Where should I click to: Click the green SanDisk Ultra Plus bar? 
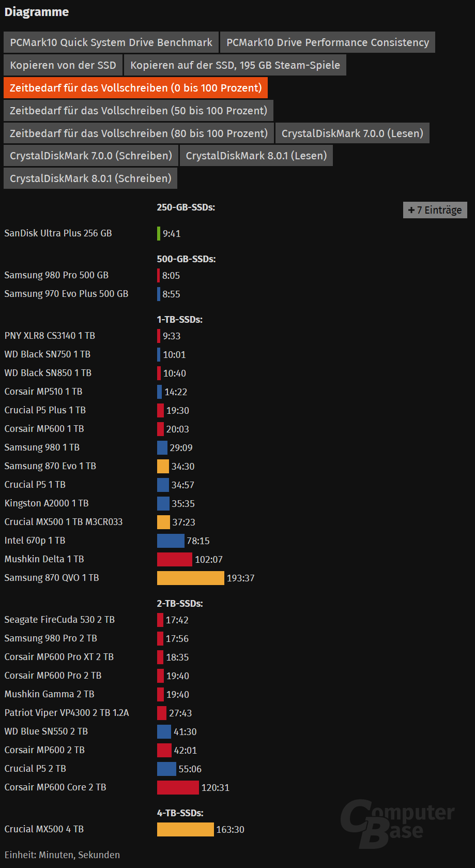(159, 233)
